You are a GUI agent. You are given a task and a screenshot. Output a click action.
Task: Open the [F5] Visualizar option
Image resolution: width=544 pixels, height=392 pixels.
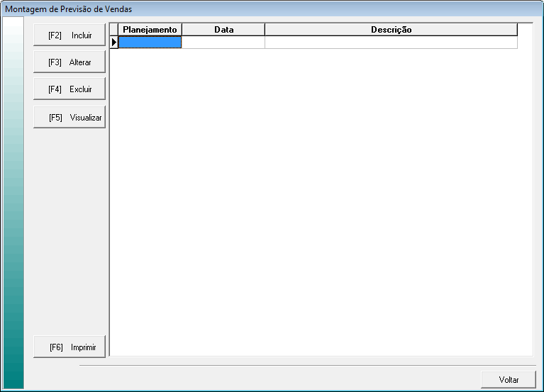point(70,117)
